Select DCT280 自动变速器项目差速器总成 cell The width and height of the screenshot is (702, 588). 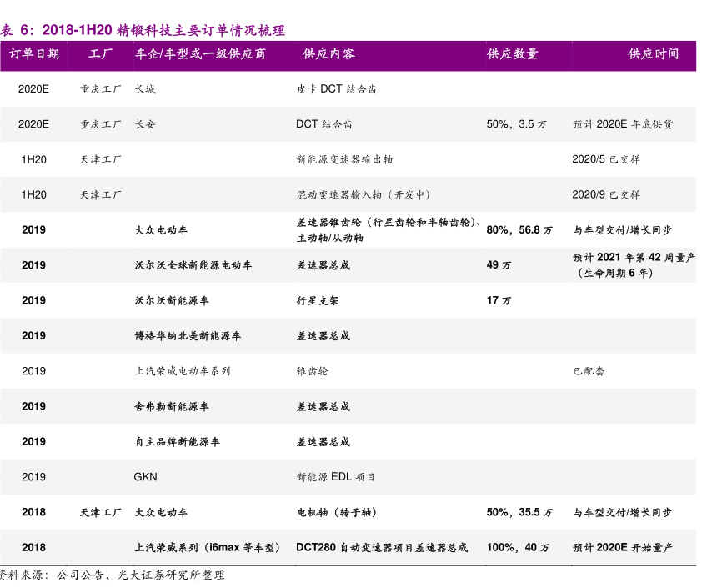(x=382, y=548)
